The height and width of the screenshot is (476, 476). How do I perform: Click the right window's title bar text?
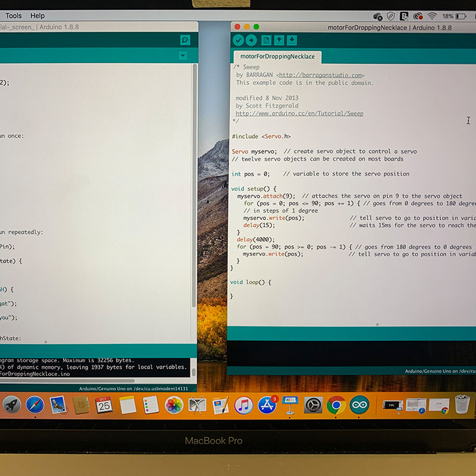(390, 27)
